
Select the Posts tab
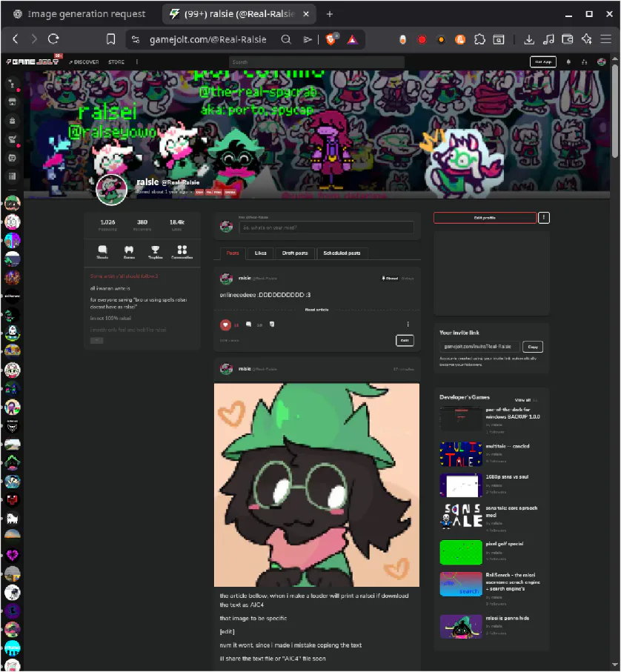click(233, 253)
